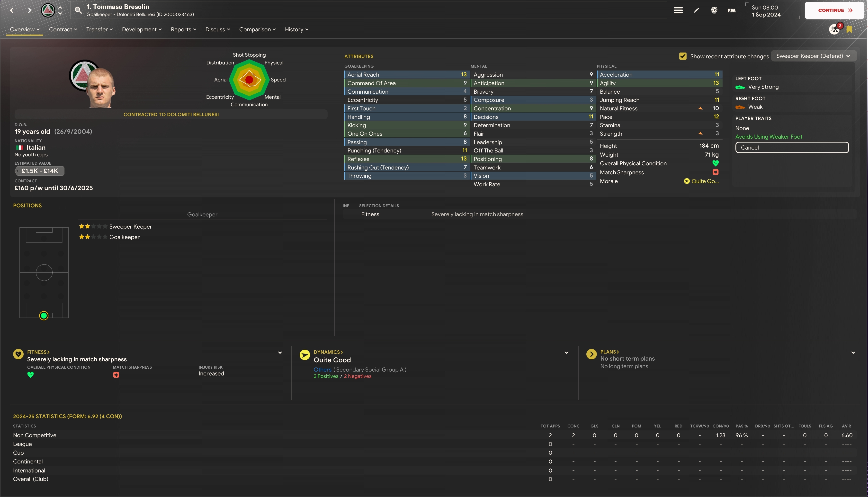Image resolution: width=868 pixels, height=497 pixels.
Task: Click the forward navigation arrow
Action: click(x=30, y=10)
